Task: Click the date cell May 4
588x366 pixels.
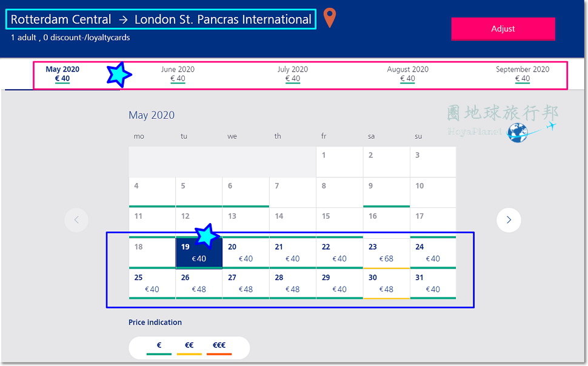Action: click(x=152, y=192)
